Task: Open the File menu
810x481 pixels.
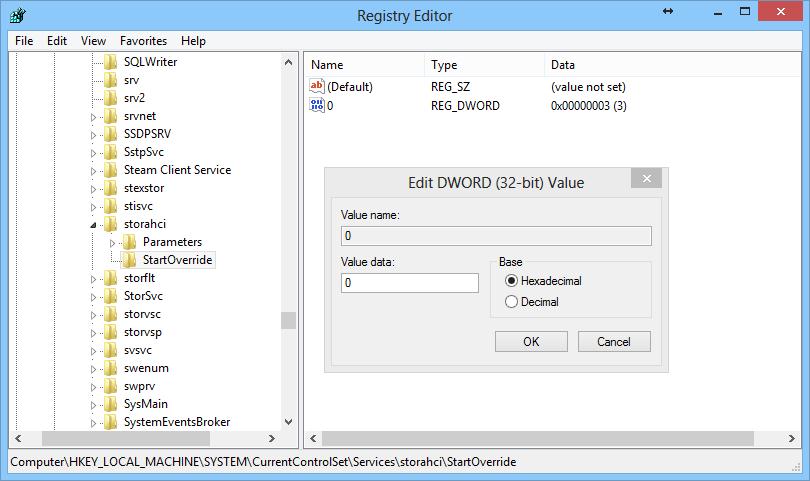Action: point(24,41)
